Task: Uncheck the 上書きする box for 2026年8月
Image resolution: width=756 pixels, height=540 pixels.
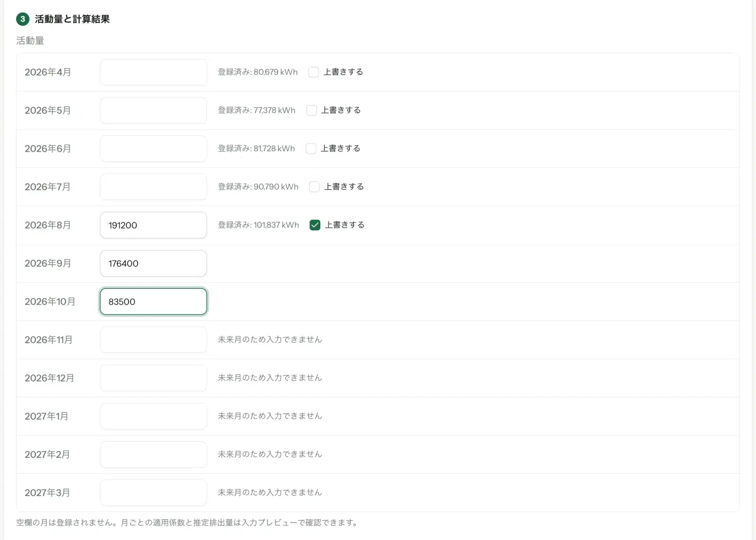Action: [x=315, y=225]
